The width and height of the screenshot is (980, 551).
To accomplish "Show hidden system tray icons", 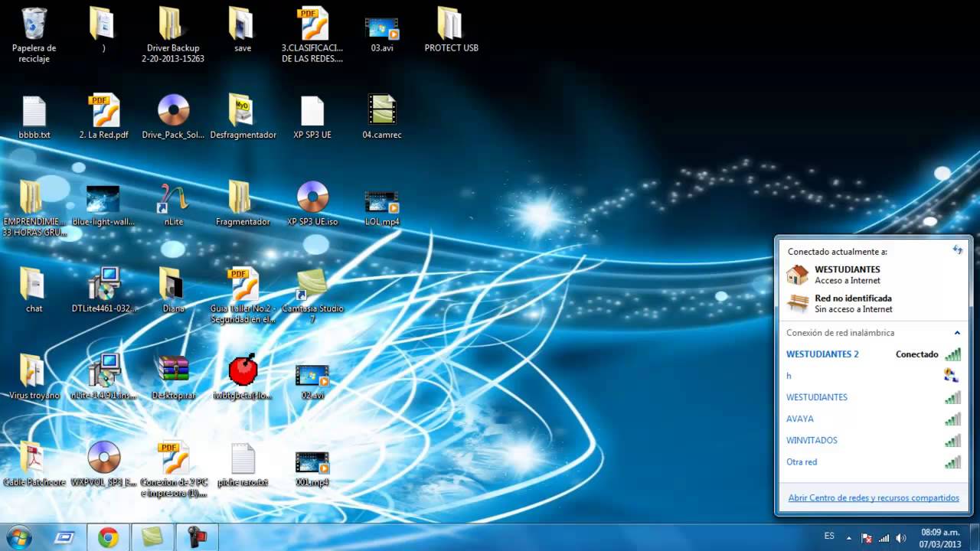I will tap(848, 537).
